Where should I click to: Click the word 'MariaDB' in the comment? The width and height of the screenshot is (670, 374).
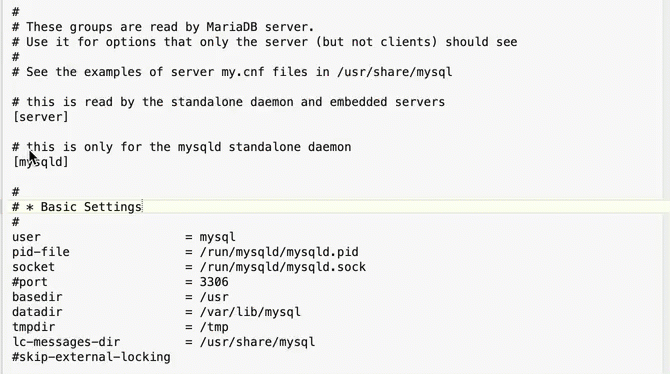coord(232,27)
